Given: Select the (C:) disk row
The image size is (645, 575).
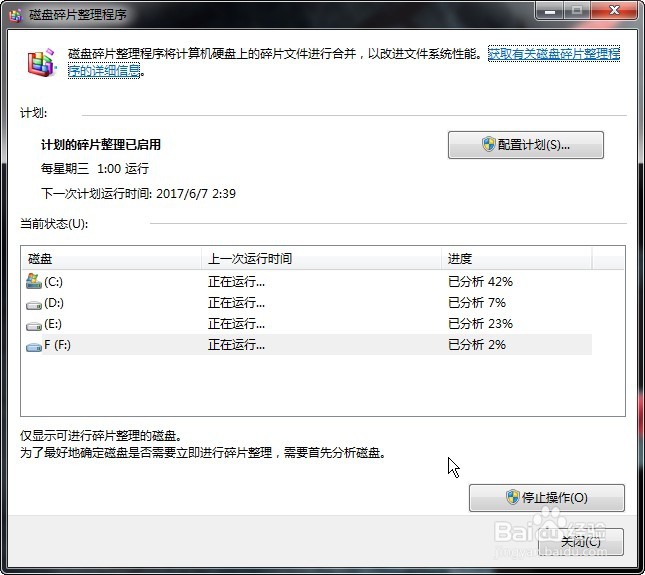Looking at the screenshot, I should (x=309, y=282).
